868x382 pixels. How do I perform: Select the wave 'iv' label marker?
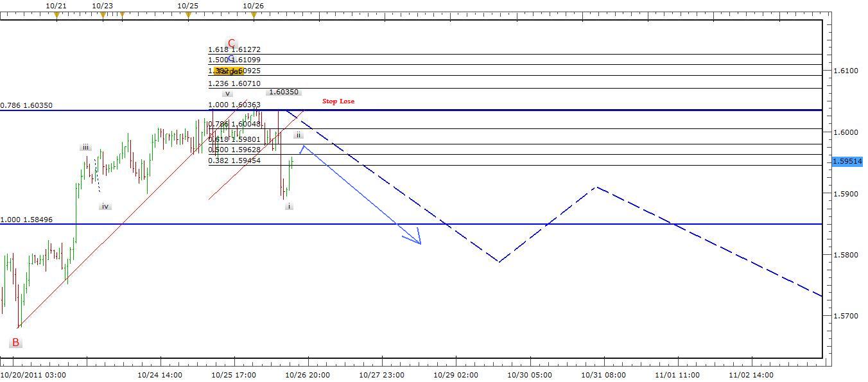(104, 206)
